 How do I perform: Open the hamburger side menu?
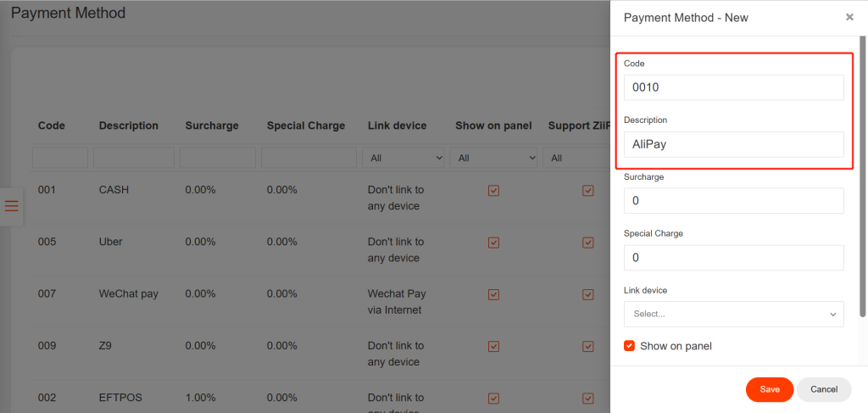pos(12,206)
